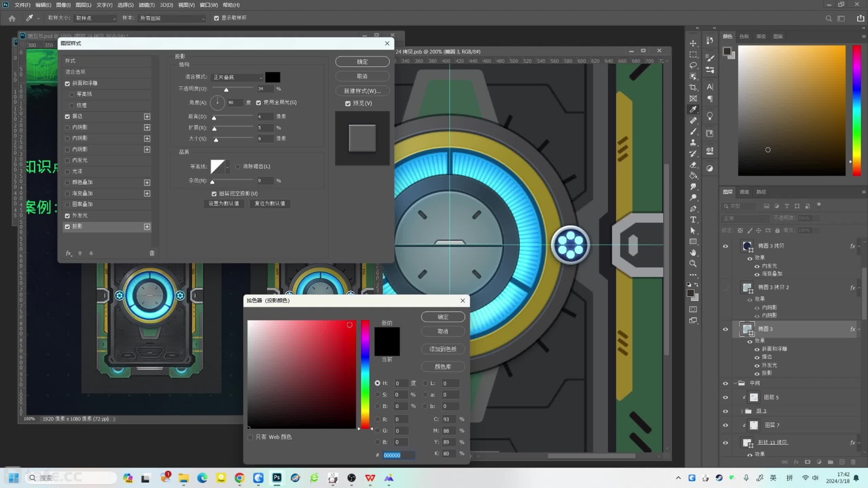This screenshot has width=868, height=488.
Task: Open the contour 等高线 picker arrow
Action: [228, 167]
